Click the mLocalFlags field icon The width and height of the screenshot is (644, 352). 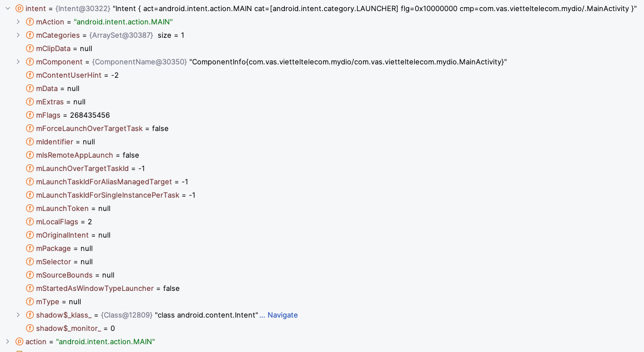click(30, 222)
